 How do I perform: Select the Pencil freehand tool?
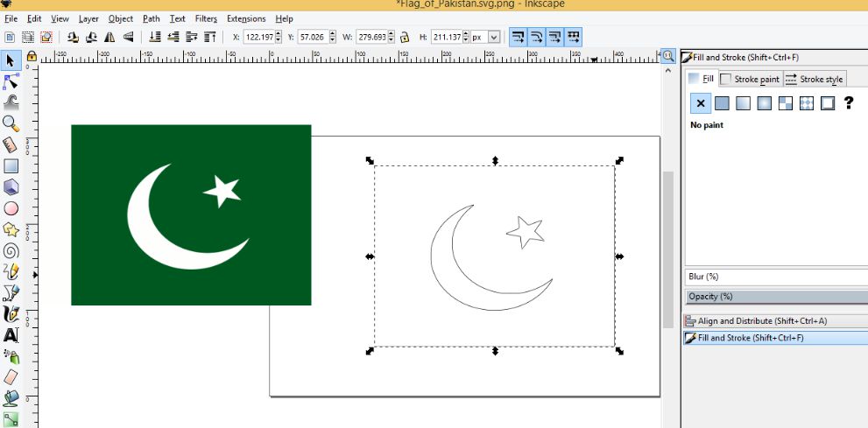click(x=11, y=271)
